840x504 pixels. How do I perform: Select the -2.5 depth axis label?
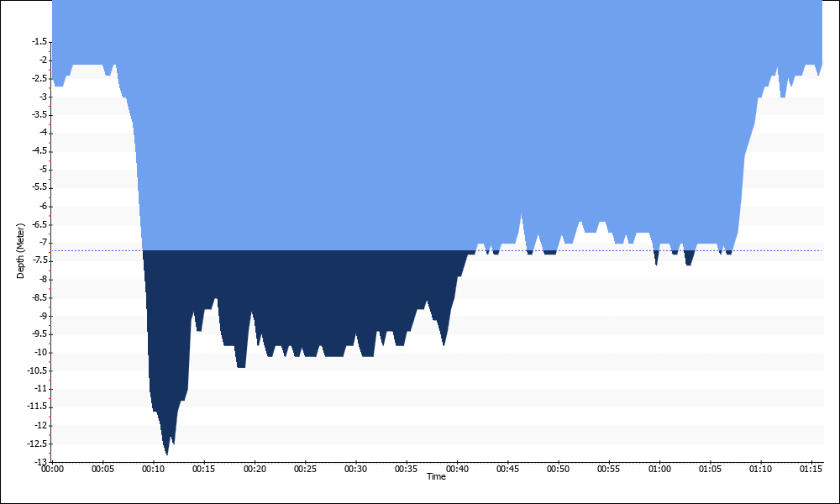click(39, 78)
